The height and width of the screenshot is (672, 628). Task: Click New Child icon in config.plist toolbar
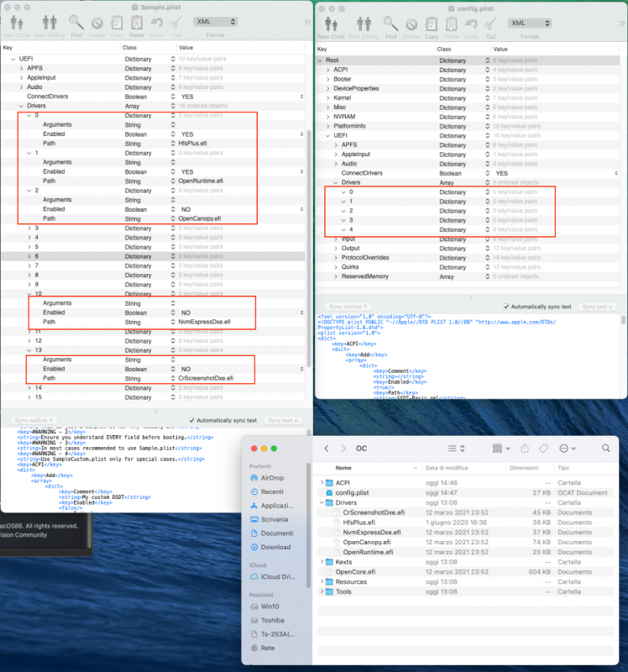pyautogui.click(x=331, y=24)
